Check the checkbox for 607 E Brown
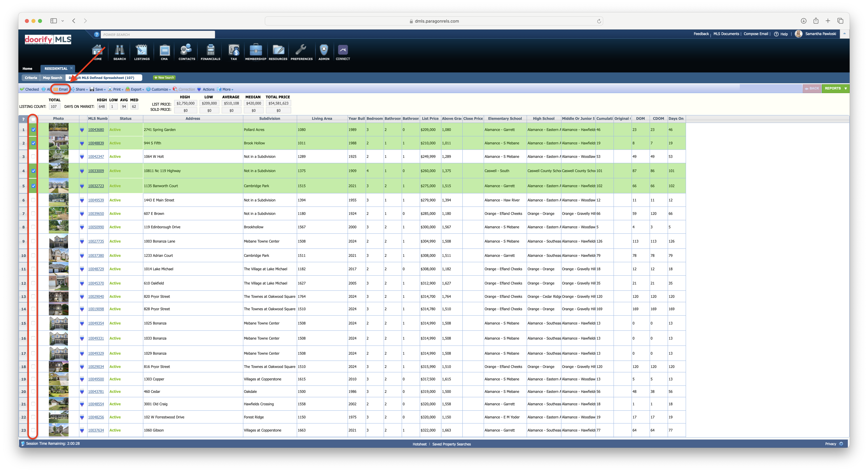Viewport: 868px width, 472px height. tap(33, 213)
